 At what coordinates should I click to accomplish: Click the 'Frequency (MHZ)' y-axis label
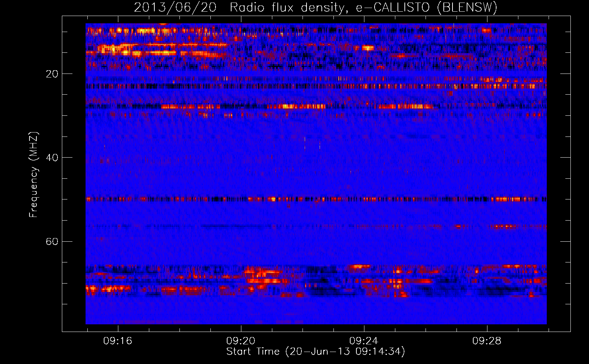(33, 174)
